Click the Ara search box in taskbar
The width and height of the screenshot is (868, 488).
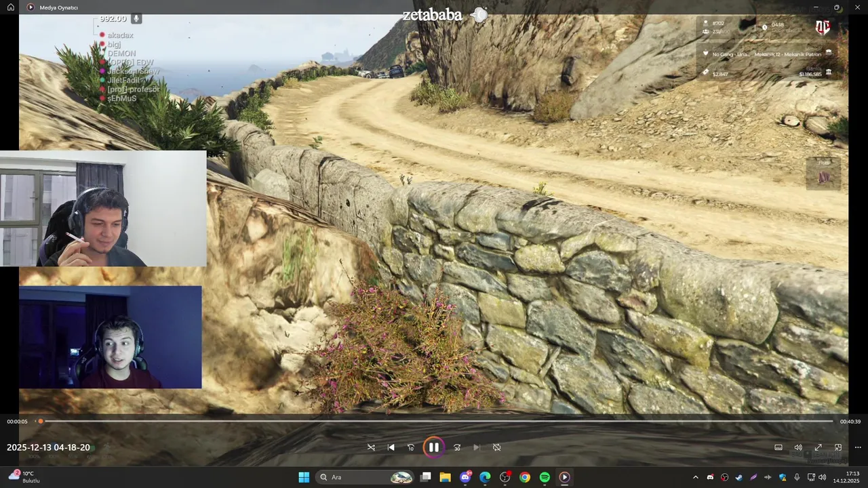click(x=364, y=477)
